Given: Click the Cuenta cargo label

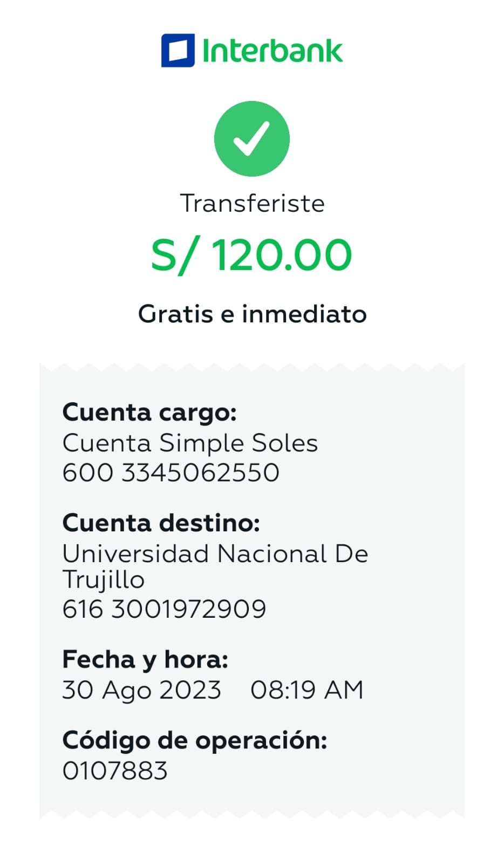Looking at the screenshot, I should tap(149, 413).
